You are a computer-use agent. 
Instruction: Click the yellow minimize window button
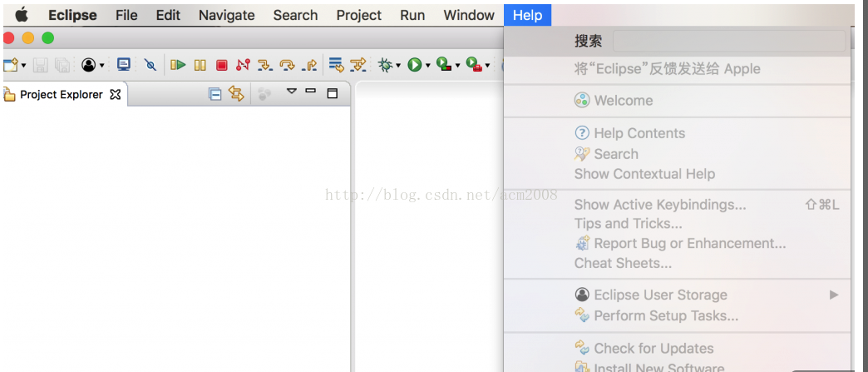click(27, 37)
